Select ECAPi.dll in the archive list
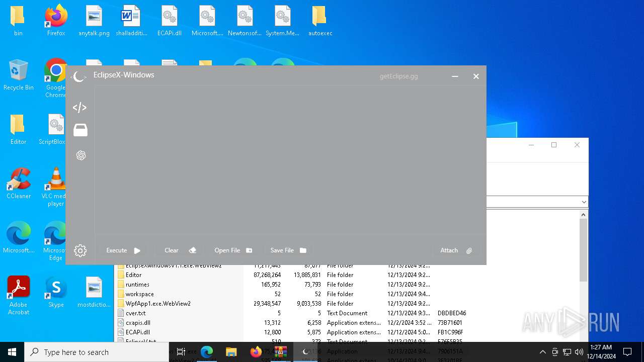 click(138, 332)
